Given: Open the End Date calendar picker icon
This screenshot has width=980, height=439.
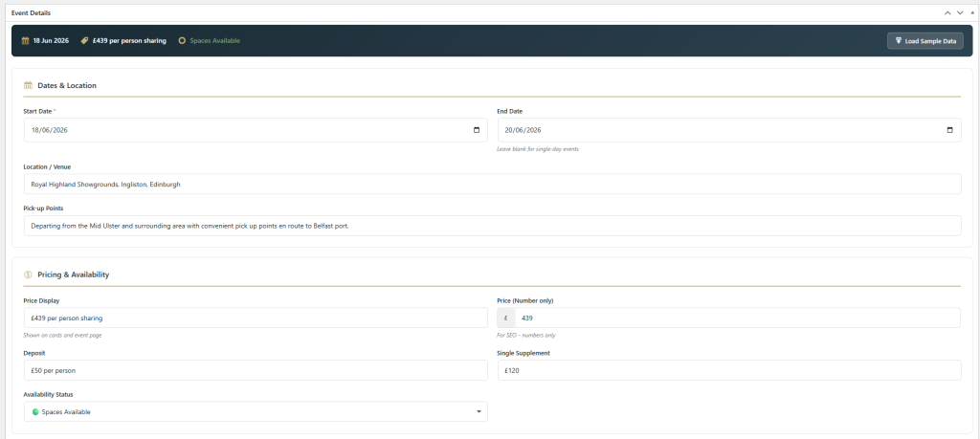Looking at the screenshot, I should 949,130.
